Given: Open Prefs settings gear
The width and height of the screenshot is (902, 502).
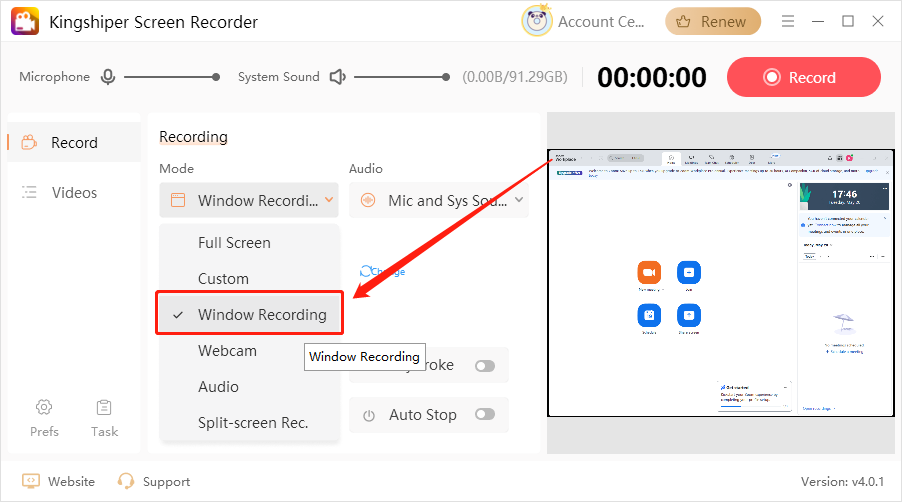Looking at the screenshot, I should coord(44,407).
